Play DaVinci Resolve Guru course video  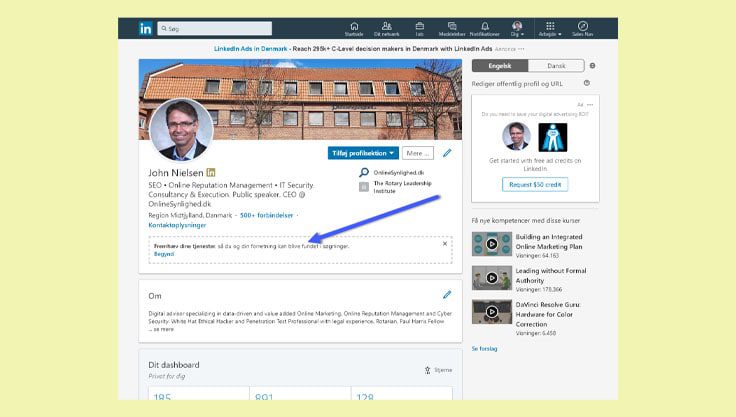click(492, 312)
